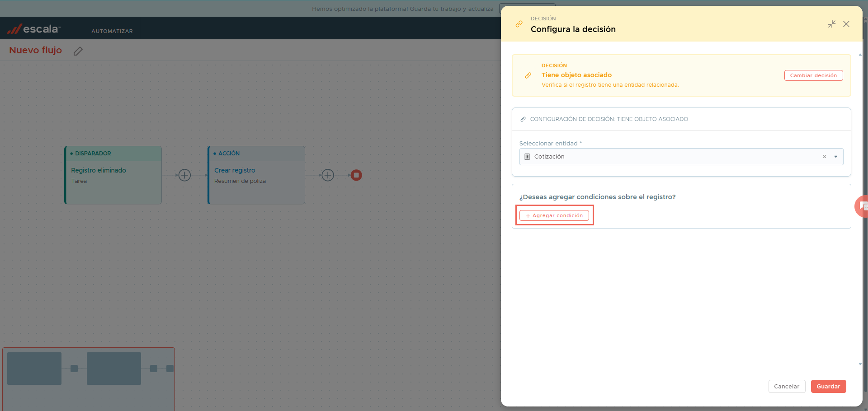The image size is (868, 411).
Task: Save the decision with Guardar
Action: point(828,387)
